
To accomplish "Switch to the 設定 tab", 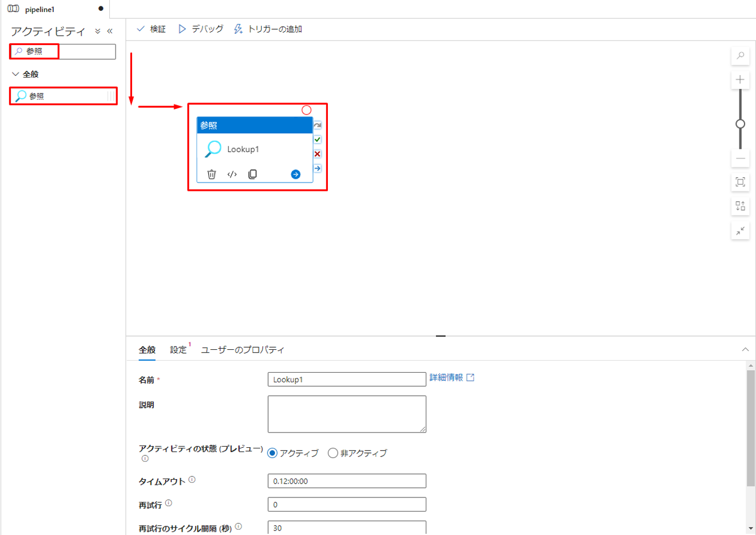I will (178, 350).
